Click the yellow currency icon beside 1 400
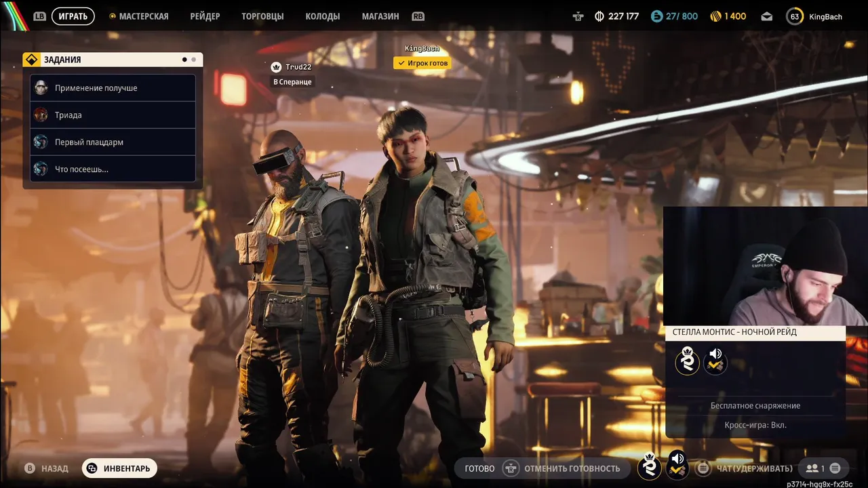 (x=715, y=16)
